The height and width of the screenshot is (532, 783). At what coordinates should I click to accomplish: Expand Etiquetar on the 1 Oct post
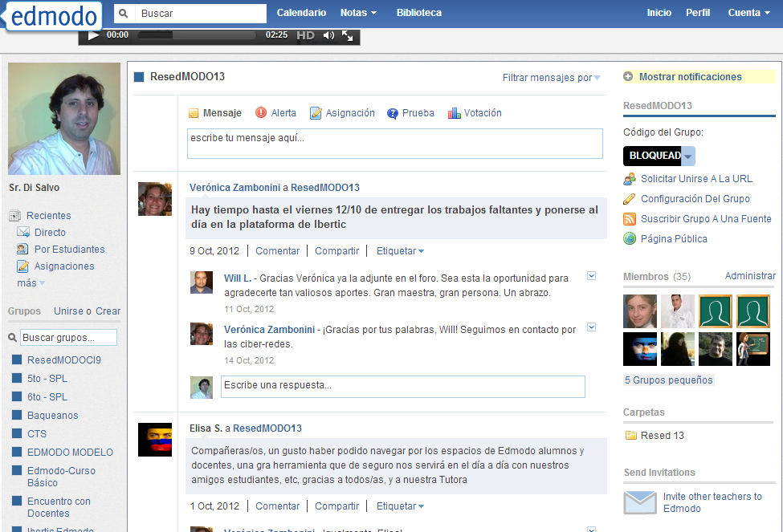coord(400,506)
